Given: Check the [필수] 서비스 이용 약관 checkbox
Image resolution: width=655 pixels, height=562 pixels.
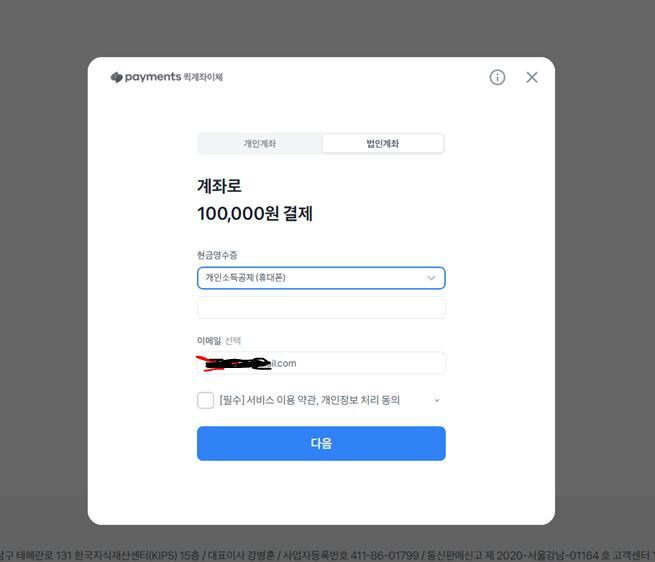Looking at the screenshot, I should 206,400.
